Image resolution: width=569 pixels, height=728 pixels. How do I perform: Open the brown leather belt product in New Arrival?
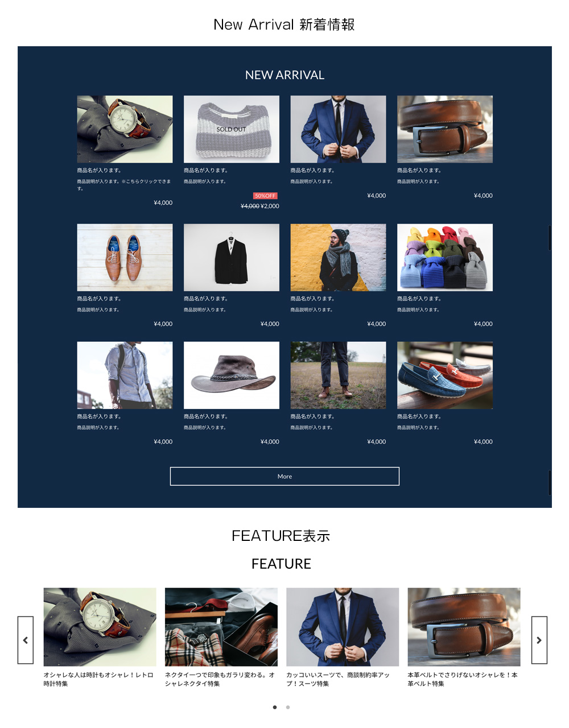click(x=445, y=129)
